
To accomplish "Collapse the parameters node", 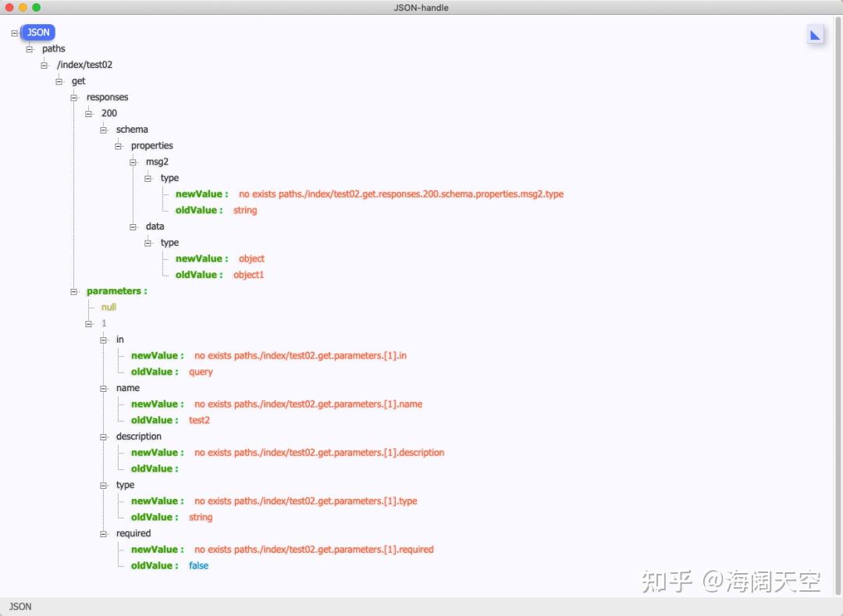I will [x=73, y=290].
